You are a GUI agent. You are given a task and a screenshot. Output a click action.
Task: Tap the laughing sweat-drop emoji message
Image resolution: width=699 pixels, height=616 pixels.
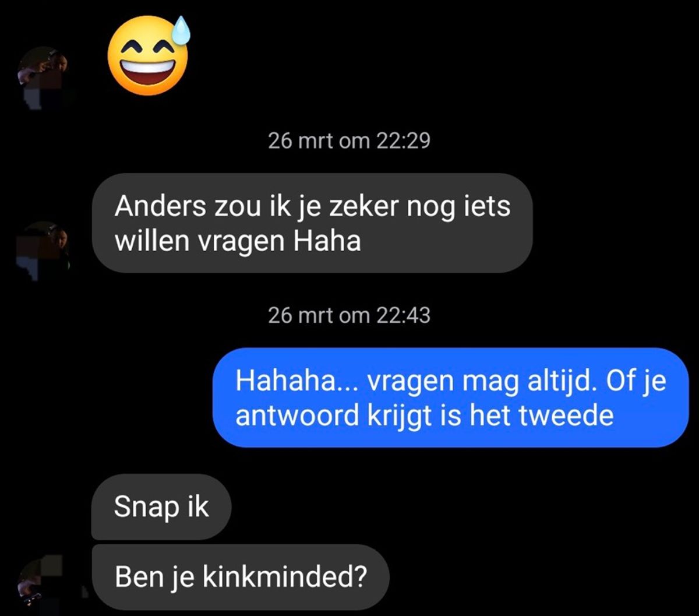tap(149, 57)
